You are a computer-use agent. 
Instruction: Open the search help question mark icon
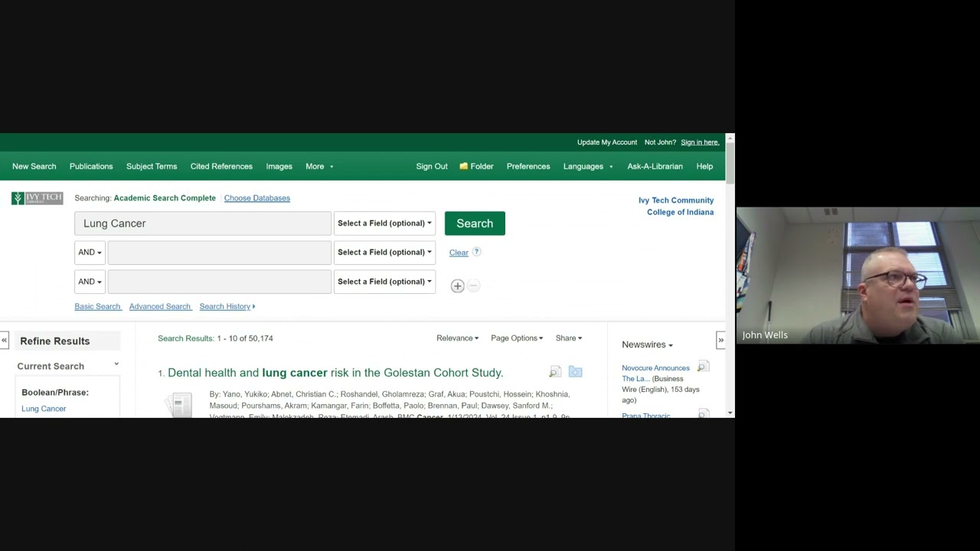(x=476, y=252)
